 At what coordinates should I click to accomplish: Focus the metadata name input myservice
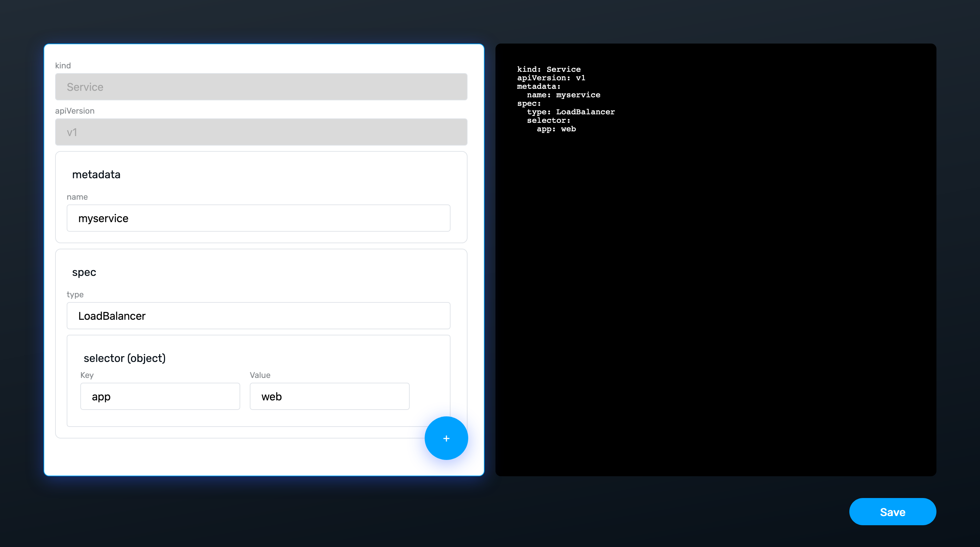(258, 218)
